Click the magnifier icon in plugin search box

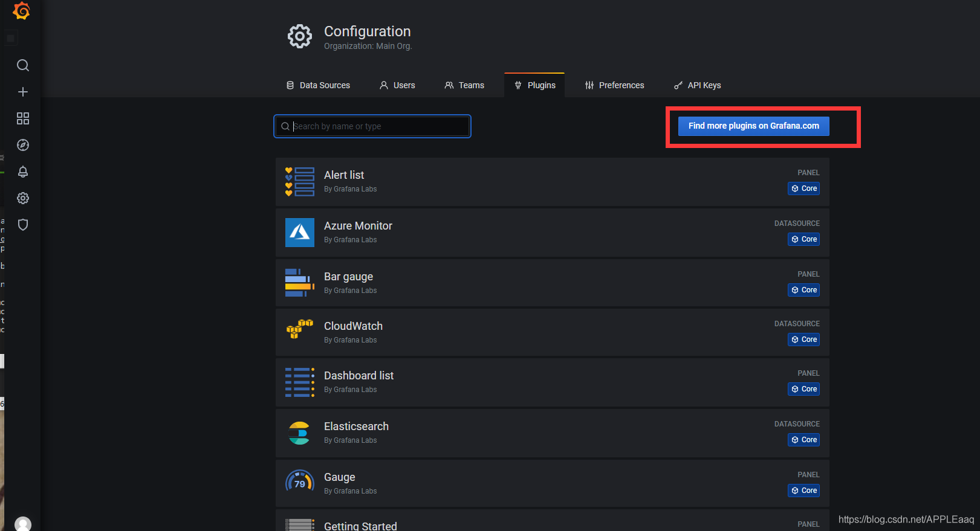[x=285, y=126]
